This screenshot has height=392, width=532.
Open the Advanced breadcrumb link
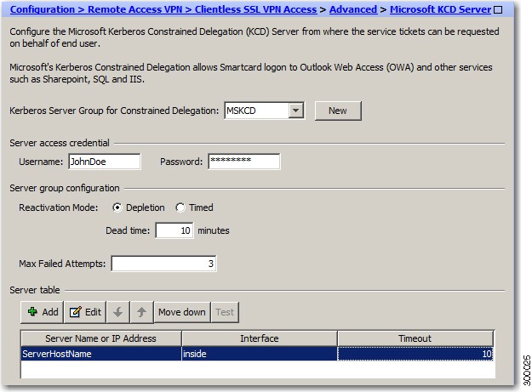pyautogui.click(x=353, y=9)
